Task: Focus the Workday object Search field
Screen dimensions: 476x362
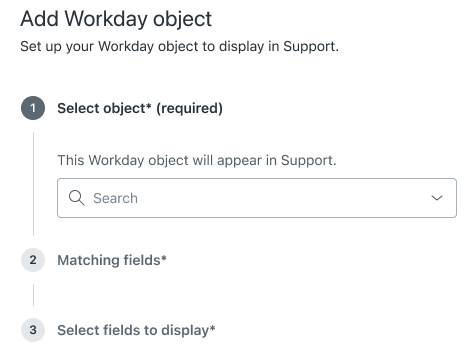Action: pyautogui.click(x=257, y=198)
